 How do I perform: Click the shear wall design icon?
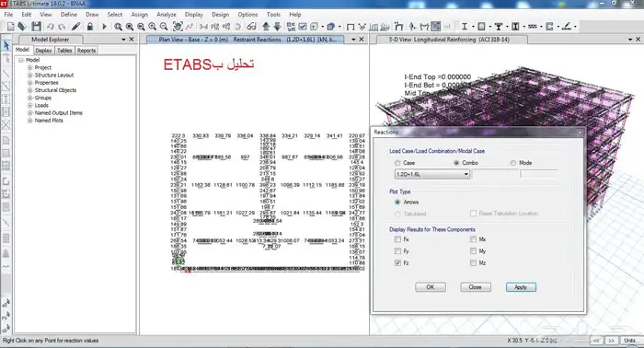point(549,27)
